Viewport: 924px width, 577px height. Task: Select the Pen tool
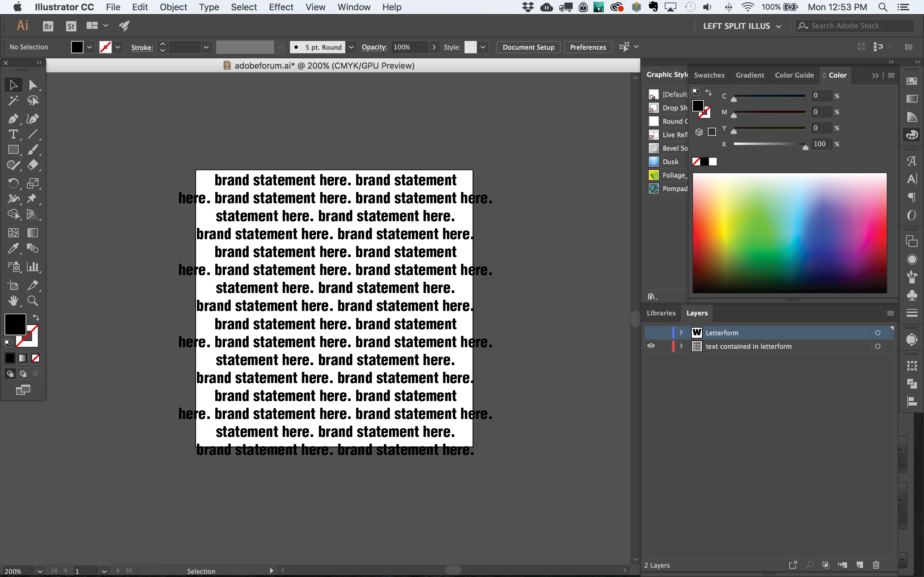[x=13, y=119]
